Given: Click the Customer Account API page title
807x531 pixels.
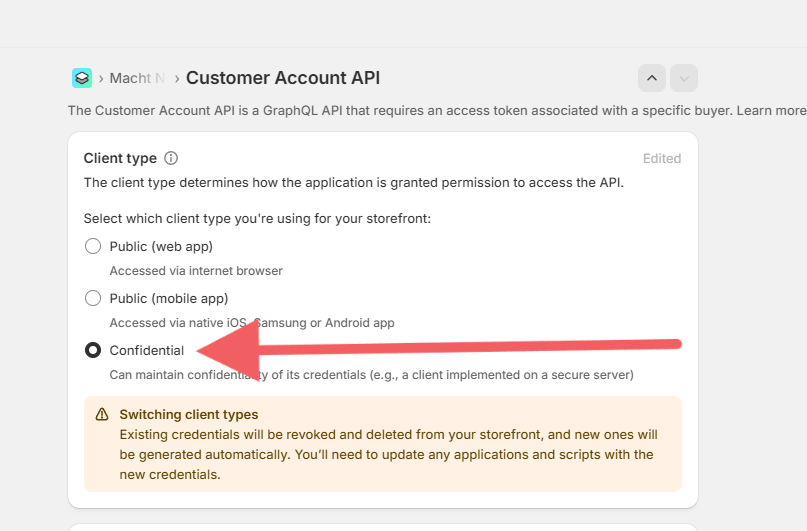Looking at the screenshot, I should (x=283, y=78).
